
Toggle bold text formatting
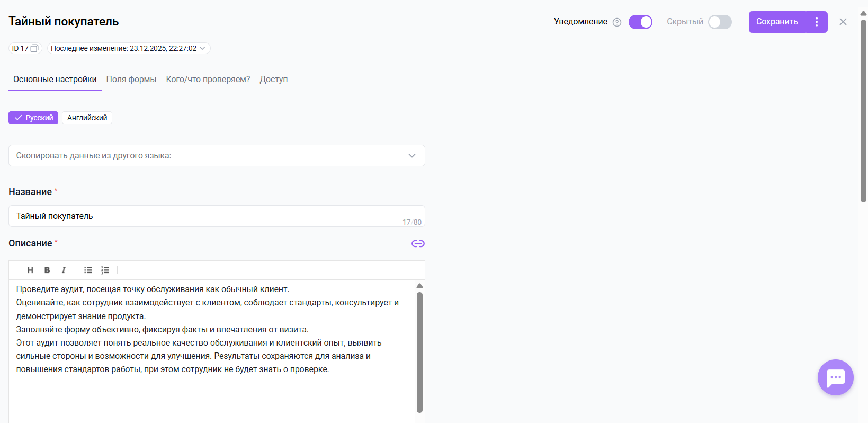(47, 270)
